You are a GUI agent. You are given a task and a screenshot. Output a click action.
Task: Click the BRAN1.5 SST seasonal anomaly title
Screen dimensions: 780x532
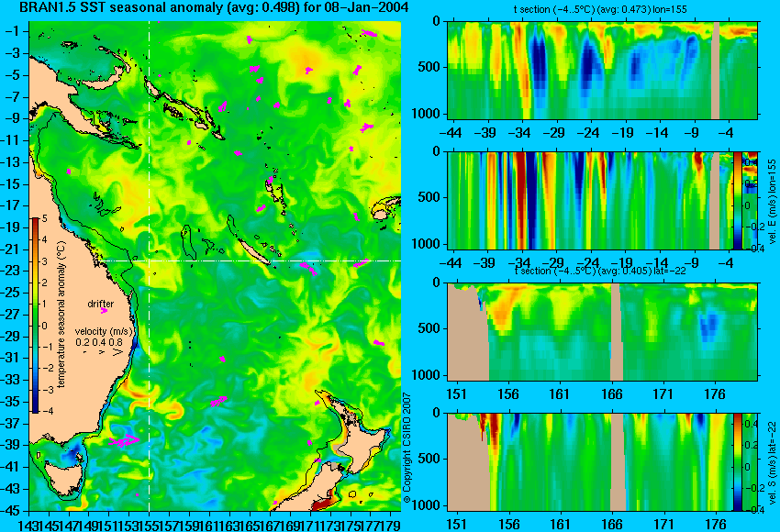pos(214,7)
